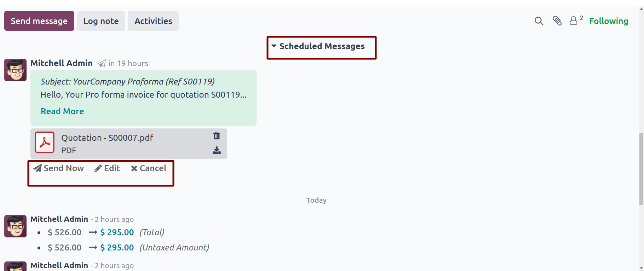Download the Quotation - S00007.pdf attachment
This screenshot has width=644, height=271.
(x=217, y=151)
